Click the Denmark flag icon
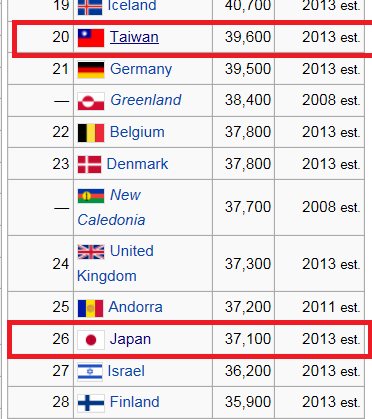Viewport: 372px width, 419px height. (x=89, y=165)
